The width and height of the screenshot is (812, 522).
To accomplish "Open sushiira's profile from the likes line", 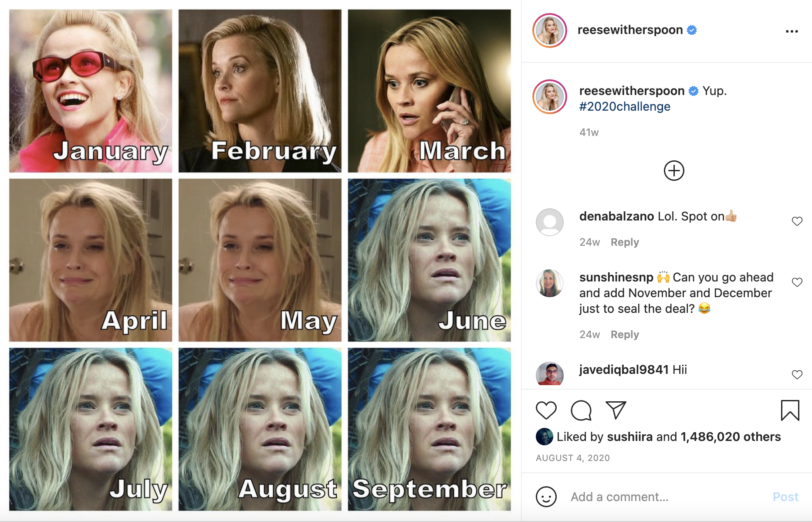I will click(629, 437).
